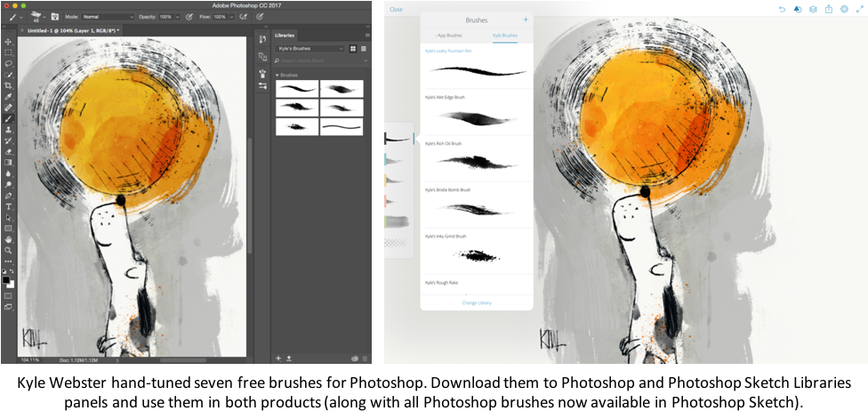Open the blending Mode dropdown set to Normal

point(107,17)
